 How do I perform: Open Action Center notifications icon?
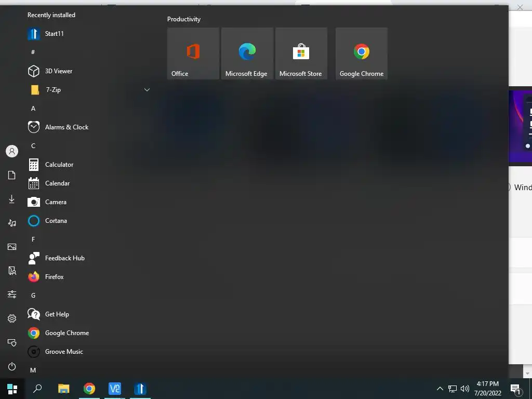coord(515,389)
